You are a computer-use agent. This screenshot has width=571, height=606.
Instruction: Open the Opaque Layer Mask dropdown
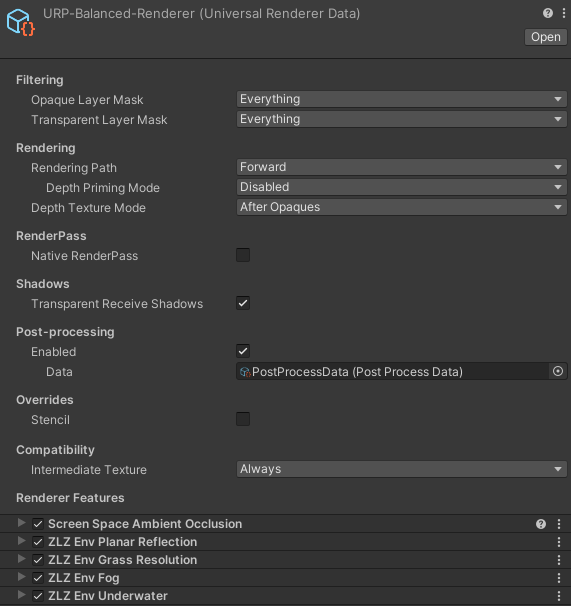pyautogui.click(x=402, y=99)
